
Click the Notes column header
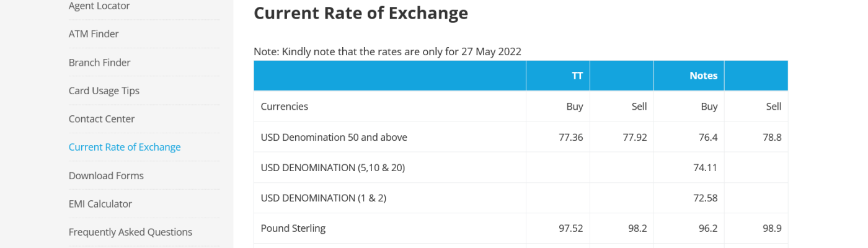(x=703, y=76)
